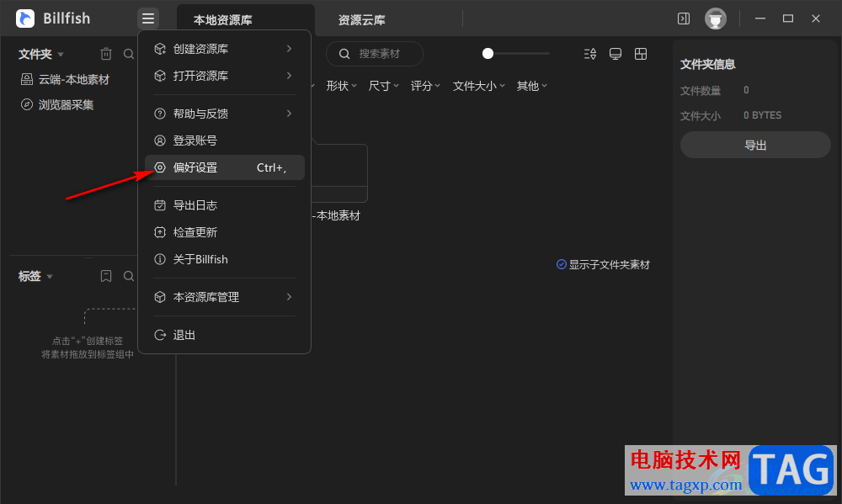Open the 尺寸 filter dropdown

(x=383, y=86)
